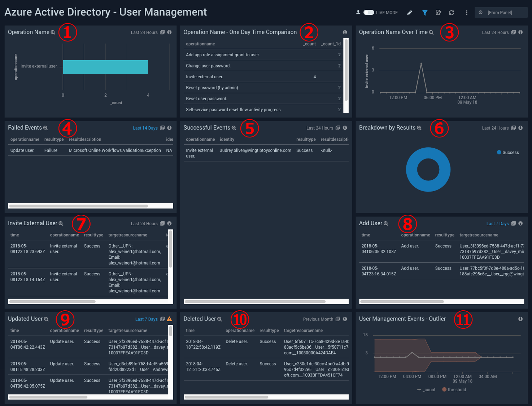Click warning triangle on Updated User panel

[169, 319]
